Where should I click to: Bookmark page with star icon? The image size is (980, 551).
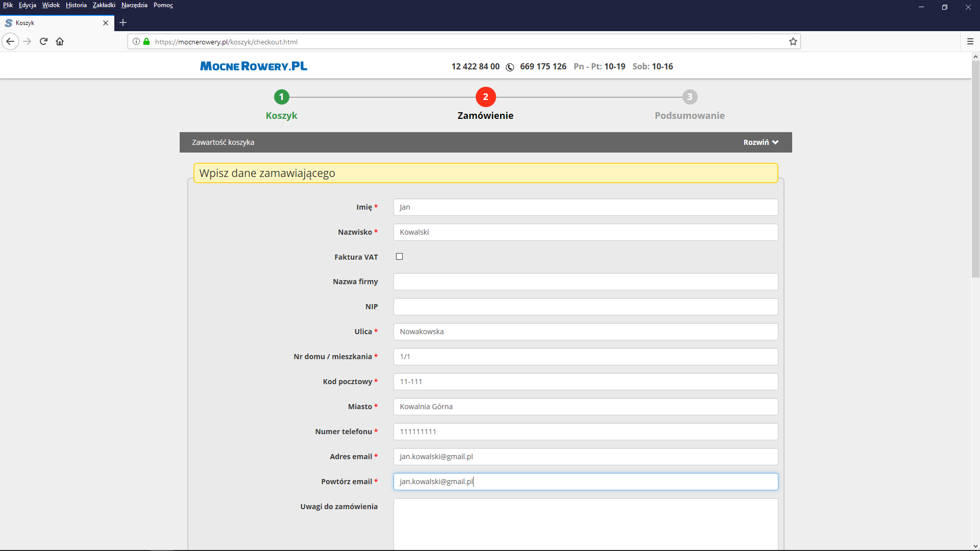click(x=793, y=42)
